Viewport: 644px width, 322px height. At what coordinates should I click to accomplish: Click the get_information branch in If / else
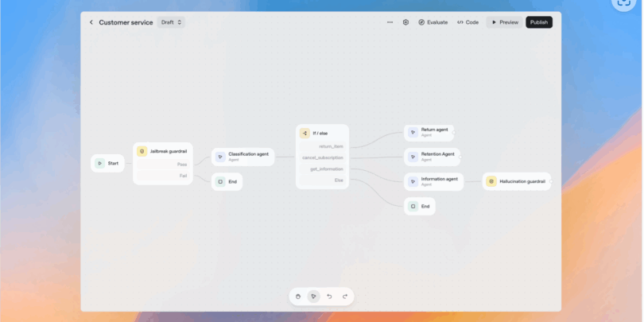(327, 169)
